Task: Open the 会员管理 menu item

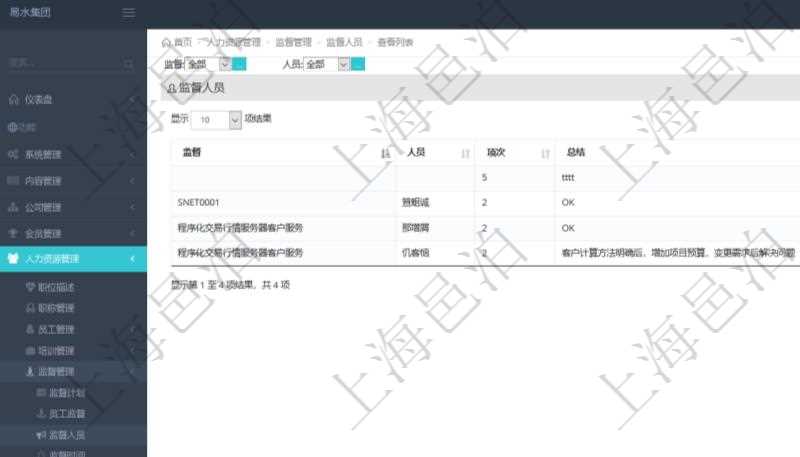Action: [x=73, y=234]
